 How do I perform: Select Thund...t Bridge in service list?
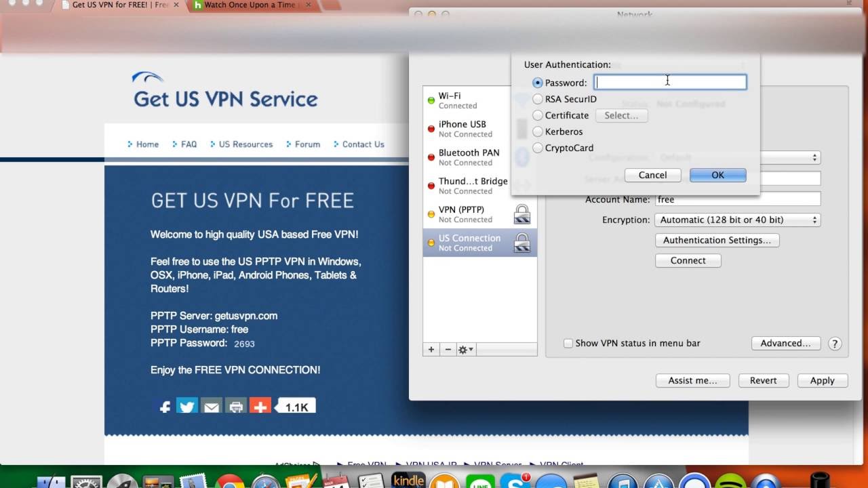coord(480,186)
